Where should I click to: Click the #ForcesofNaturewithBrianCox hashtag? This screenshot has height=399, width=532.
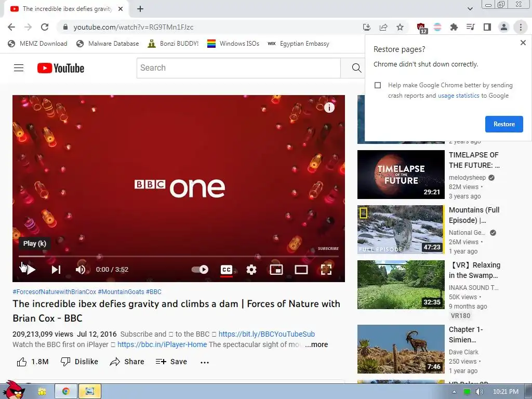pos(54,292)
